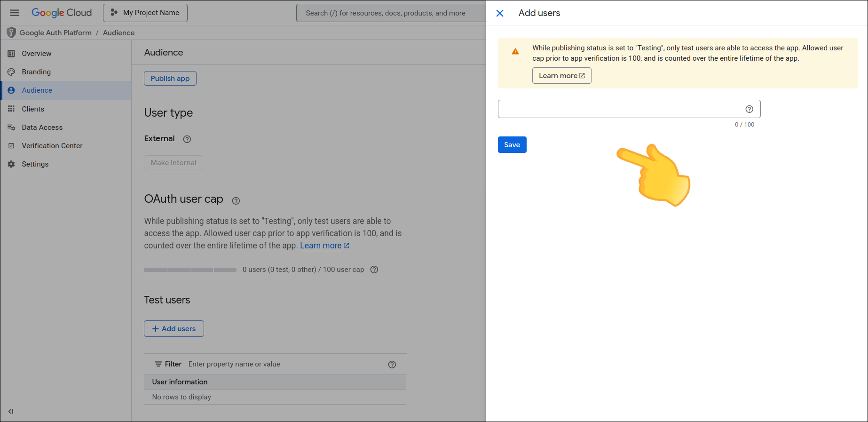Click the Make internal button
This screenshot has width=868, height=422.
pos(174,163)
